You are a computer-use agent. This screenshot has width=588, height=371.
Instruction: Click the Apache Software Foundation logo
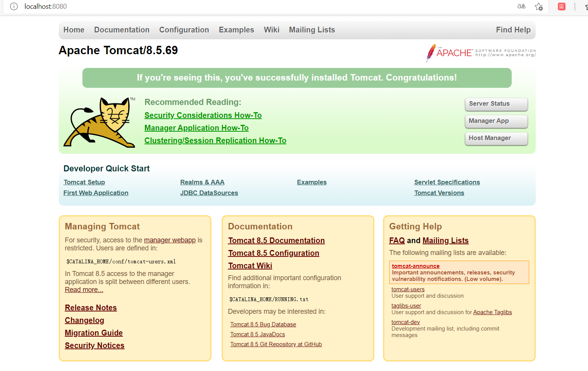[x=481, y=53]
